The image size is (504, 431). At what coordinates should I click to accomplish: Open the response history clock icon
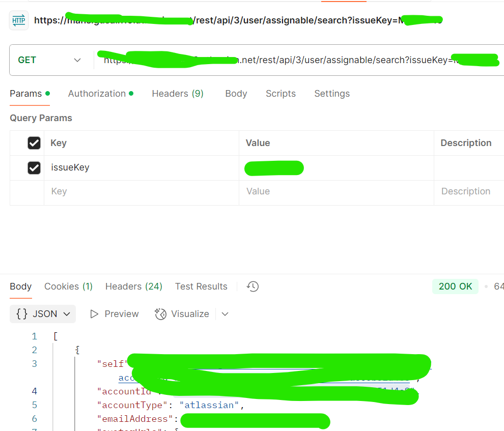(x=252, y=286)
